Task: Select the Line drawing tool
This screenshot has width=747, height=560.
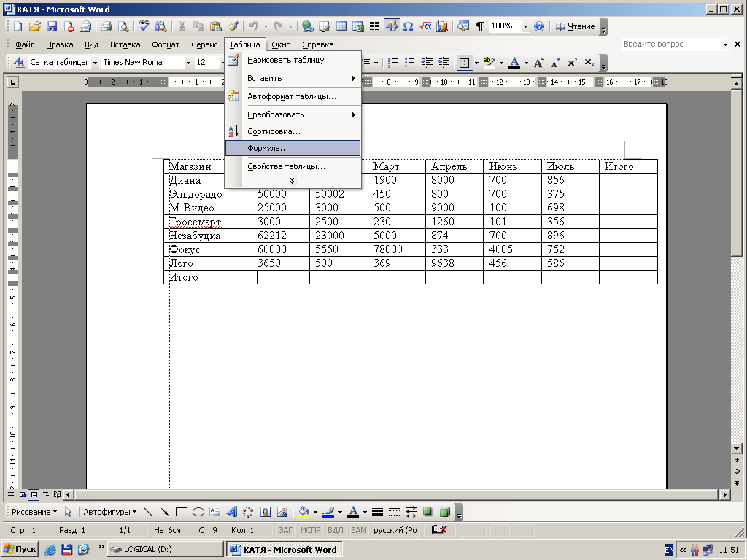Action: 147,512
